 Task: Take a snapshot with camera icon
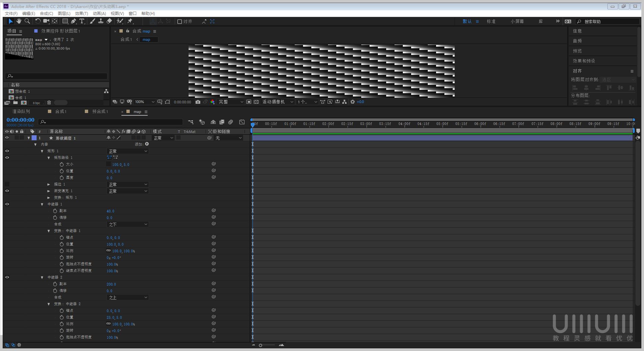pyautogui.click(x=198, y=102)
